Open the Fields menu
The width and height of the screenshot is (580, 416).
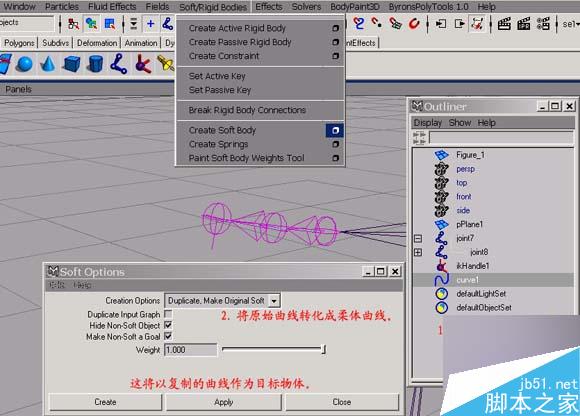click(157, 7)
